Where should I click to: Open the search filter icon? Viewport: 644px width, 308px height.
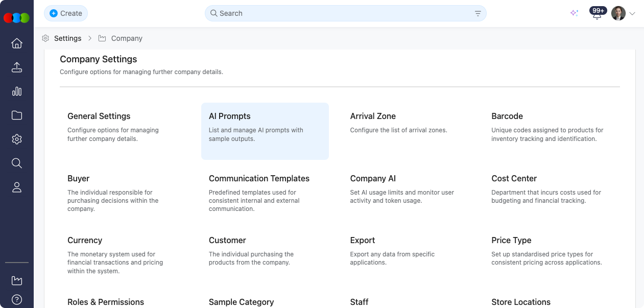[x=478, y=13]
